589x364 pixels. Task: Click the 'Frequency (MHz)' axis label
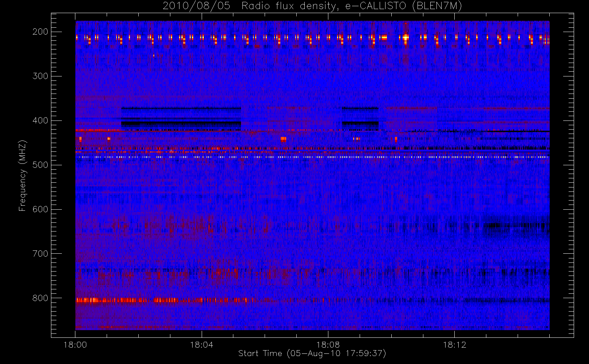tap(23, 175)
